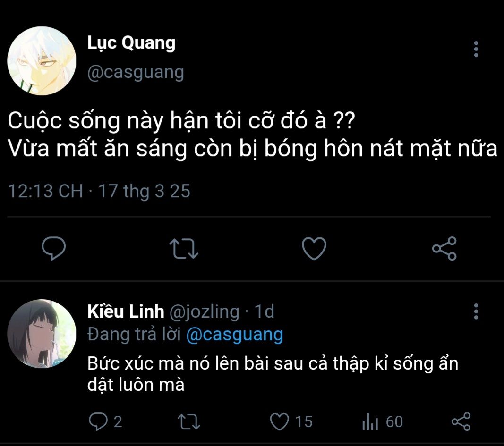Retweet Kiều Linh's reply
This screenshot has height=446, width=504.
click(191, 421)
